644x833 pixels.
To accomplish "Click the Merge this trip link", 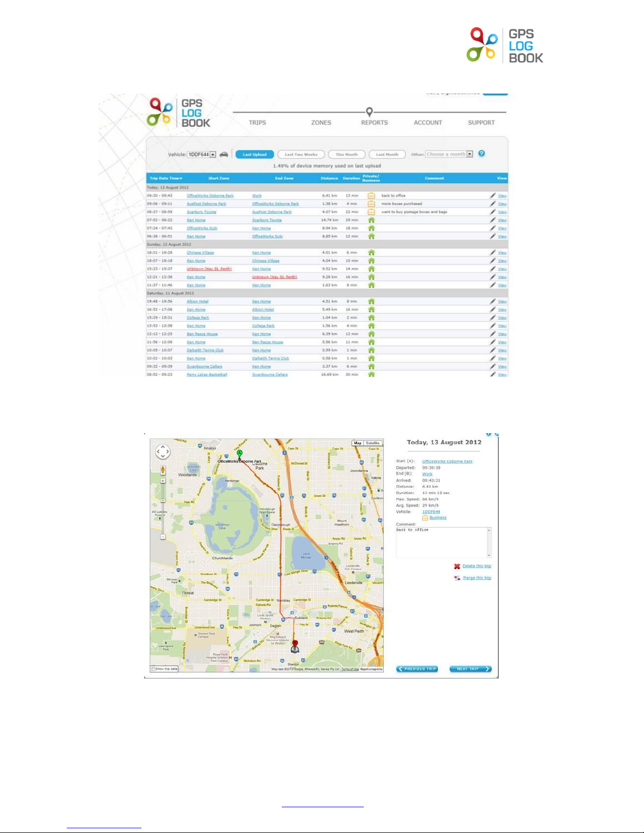I will (477, 578).
